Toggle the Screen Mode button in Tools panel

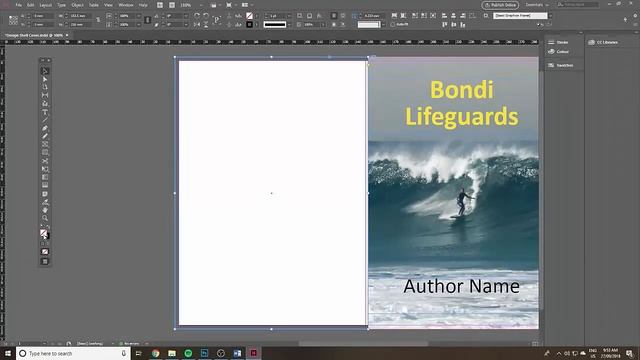pos(45,262)
